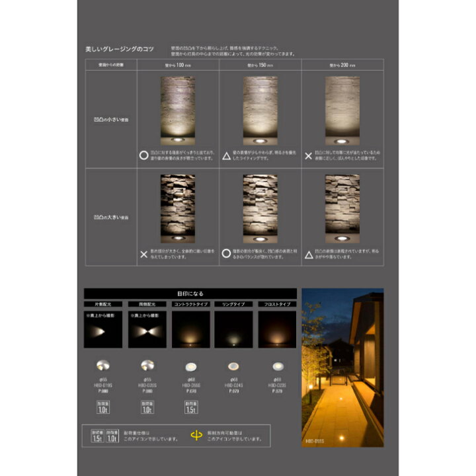Click the model number under the 両側配光 product
This screenshot has width=476, height=476.
click(x=147, y=385)
